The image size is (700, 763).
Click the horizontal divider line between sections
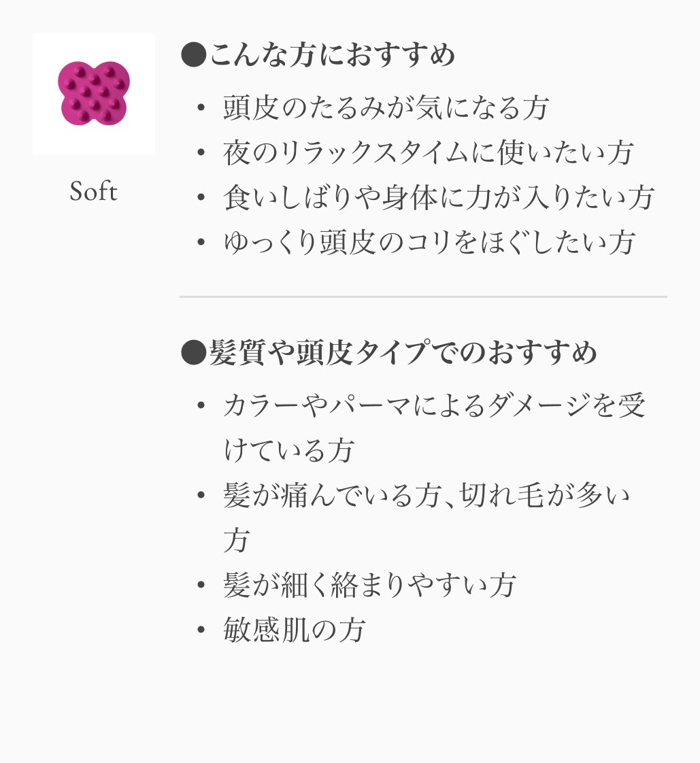(x=423, y=297)
